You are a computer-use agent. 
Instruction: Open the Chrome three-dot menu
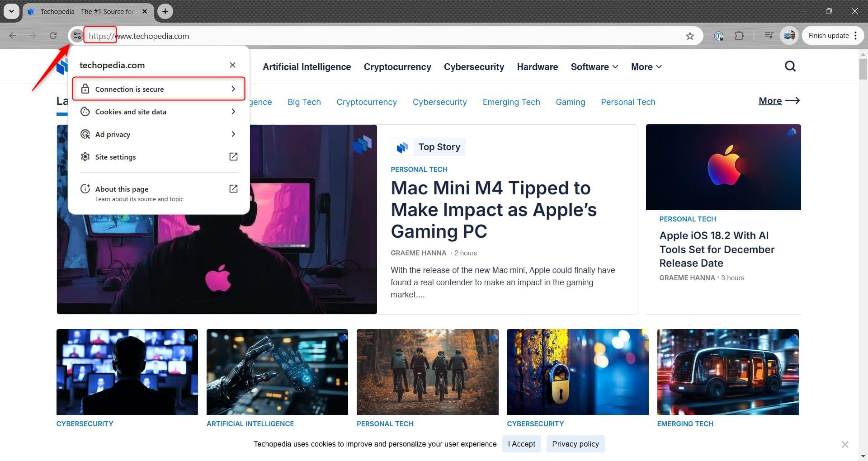point(855,36)
